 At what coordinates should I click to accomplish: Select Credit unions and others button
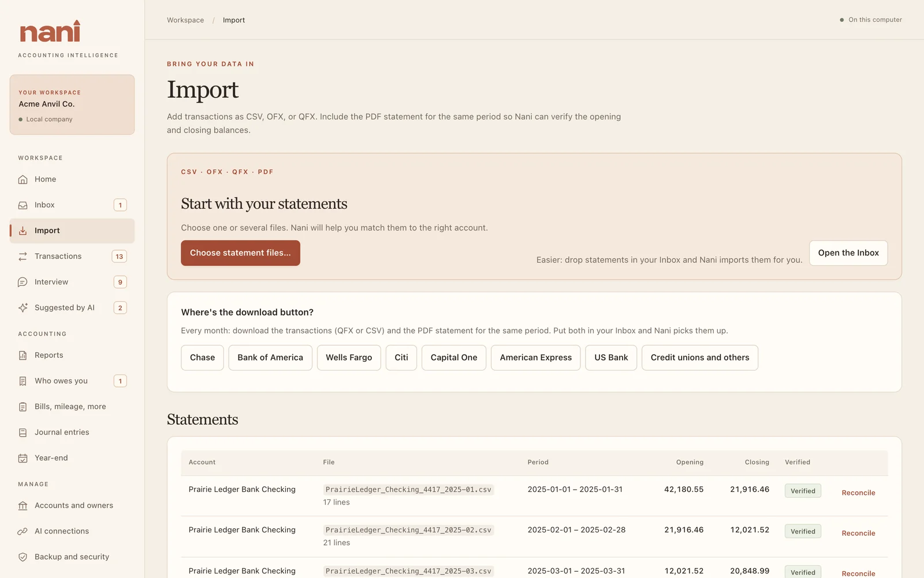pos(700,358)
